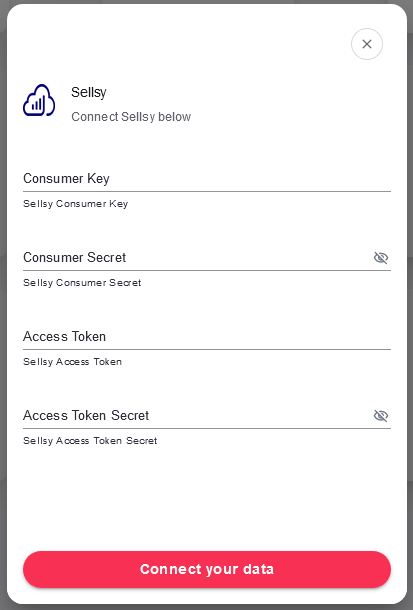Click the 'Sellsy Consumer Key' helper text
Viewport: 413px width, 610px height.
coord(75,203)
